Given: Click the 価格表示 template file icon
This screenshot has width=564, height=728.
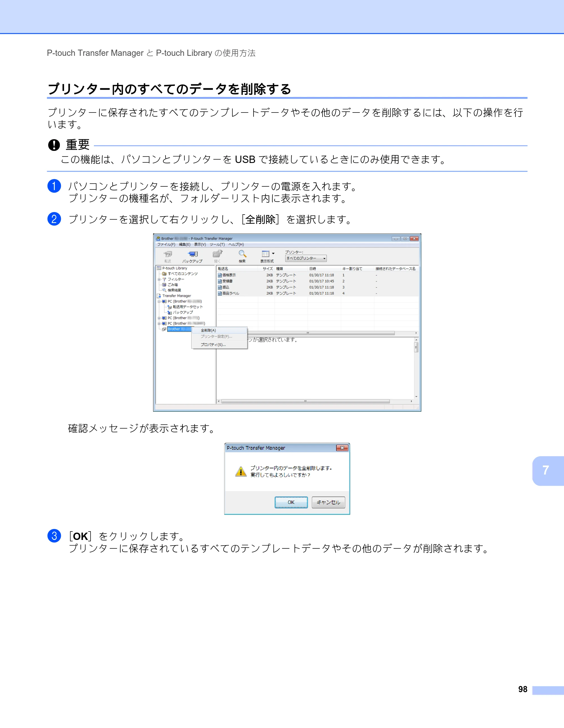Looking at the screenshot, I should (x=220, y=275).
